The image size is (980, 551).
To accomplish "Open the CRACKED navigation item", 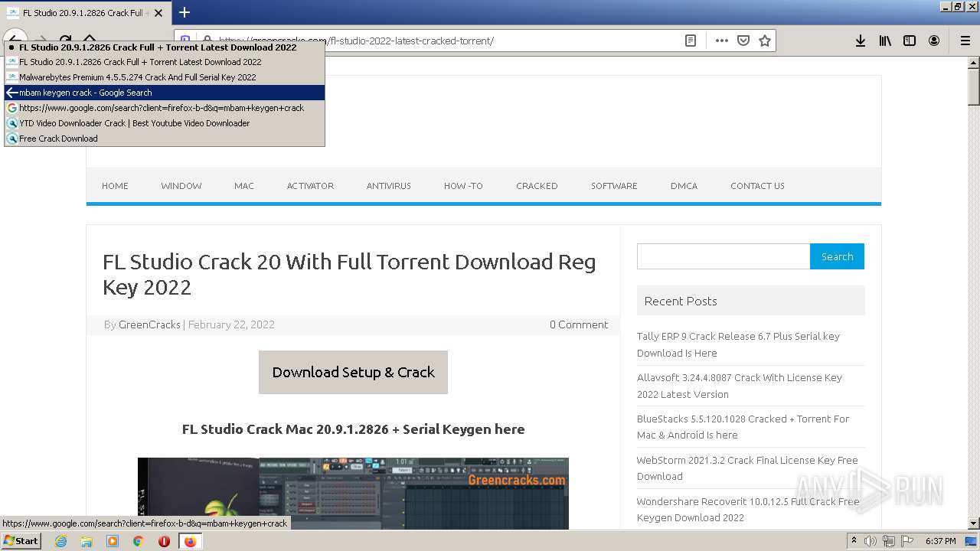I will [x=537, y=186].
